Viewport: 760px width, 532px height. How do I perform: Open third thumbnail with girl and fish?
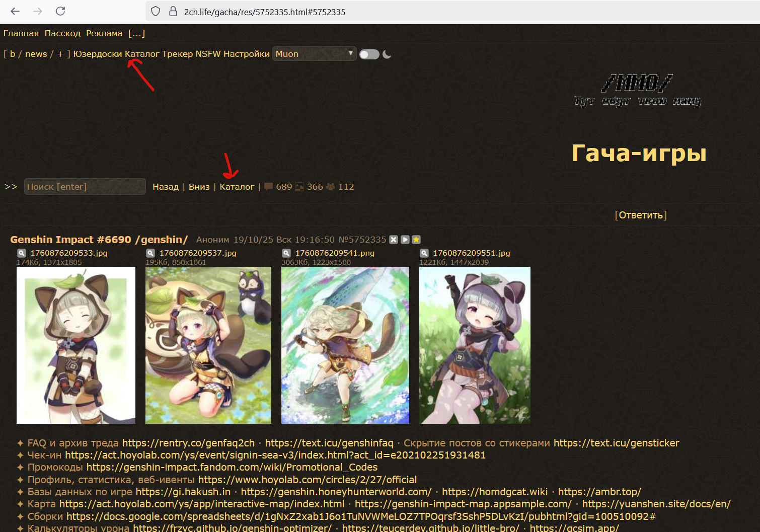coord(345,345)
